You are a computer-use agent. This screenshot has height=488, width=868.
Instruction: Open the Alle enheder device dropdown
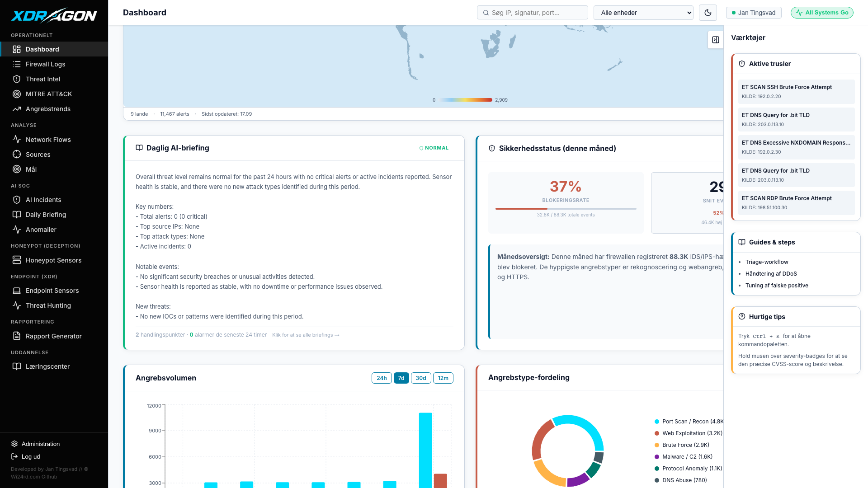[x=644, y=13]
